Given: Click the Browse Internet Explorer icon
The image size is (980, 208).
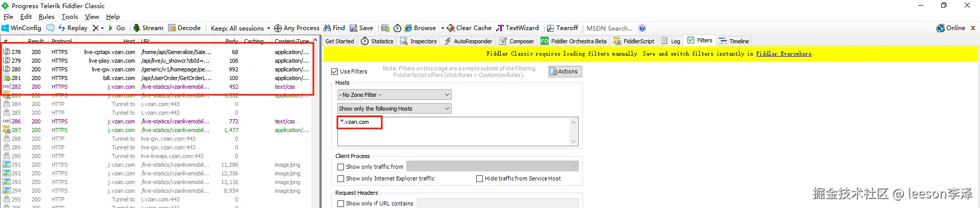Looking at the screenshot, I should tap(408, 28).
